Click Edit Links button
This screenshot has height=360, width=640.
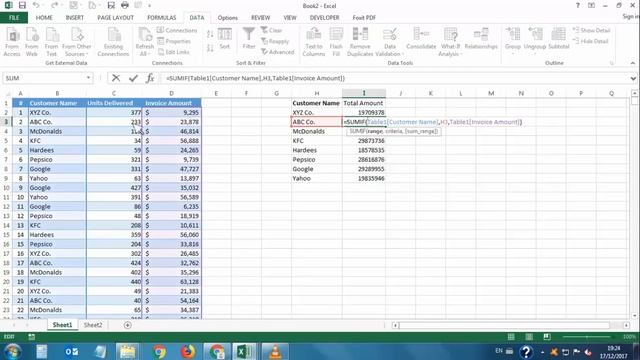point(174,52)
